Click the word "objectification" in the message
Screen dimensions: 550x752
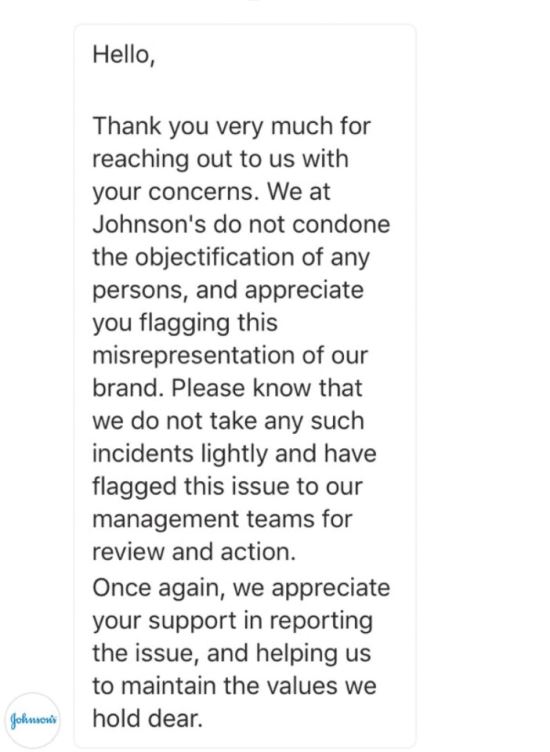214,258
